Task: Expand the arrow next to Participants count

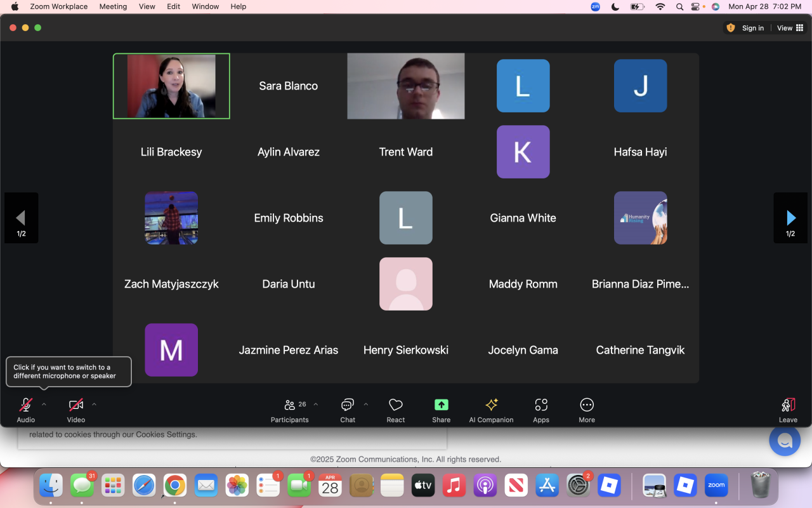Action: point(316,404)
